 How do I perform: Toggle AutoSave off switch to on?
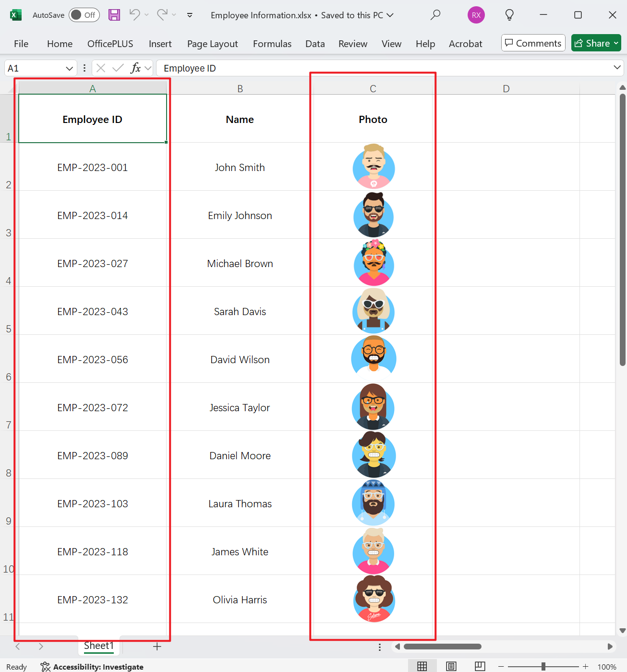[84, 15]
